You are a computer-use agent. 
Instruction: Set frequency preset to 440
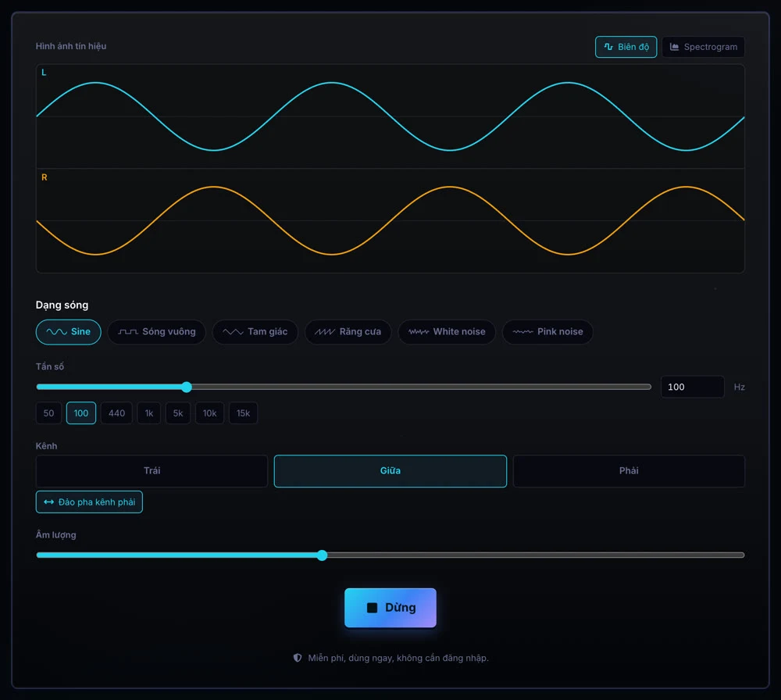116,413
